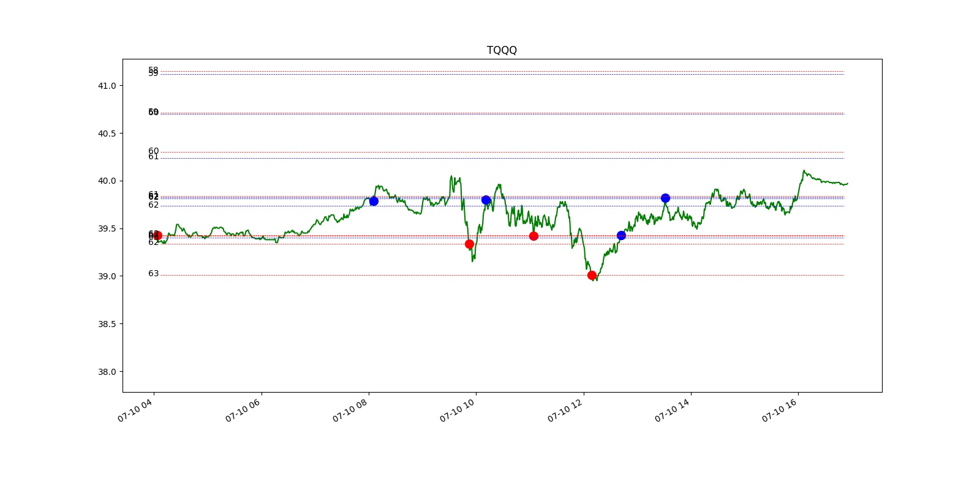Click the level label 60
The height and width of the screenshot is (490, 980).
[153, 151]
